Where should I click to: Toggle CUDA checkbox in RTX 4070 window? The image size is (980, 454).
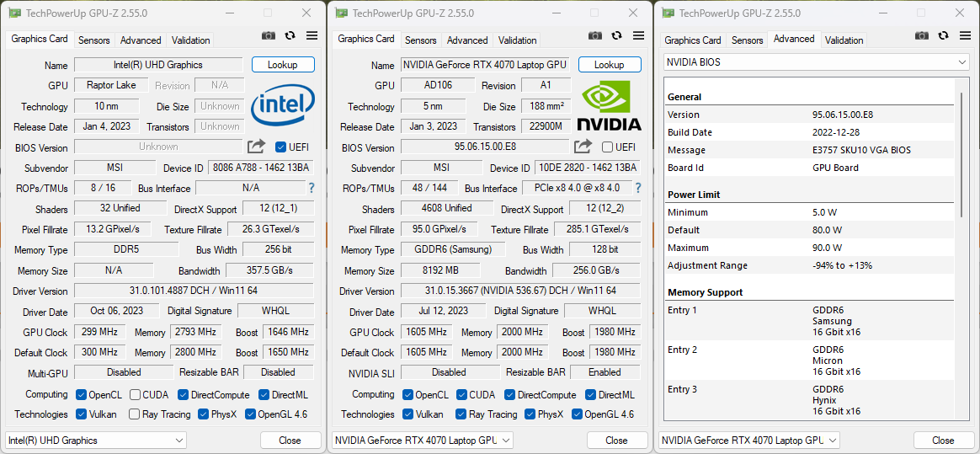[x=462, y=394]
